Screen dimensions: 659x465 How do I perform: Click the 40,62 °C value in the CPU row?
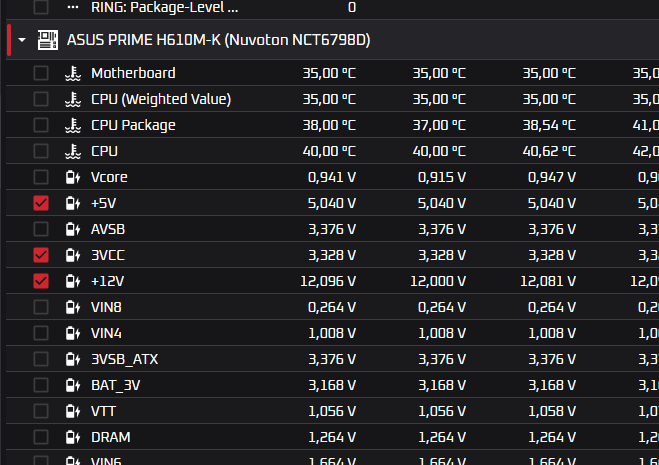pos(549,151)
